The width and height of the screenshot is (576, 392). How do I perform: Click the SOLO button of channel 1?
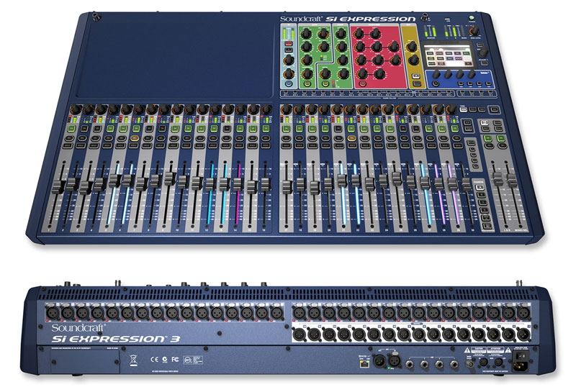click(68, 146)
